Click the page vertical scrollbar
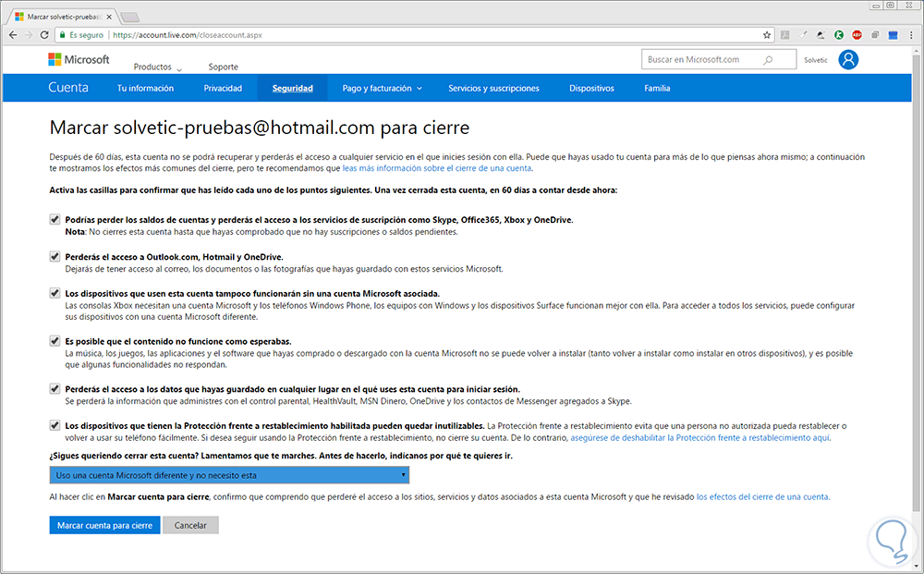 click(x=917, y=283)
